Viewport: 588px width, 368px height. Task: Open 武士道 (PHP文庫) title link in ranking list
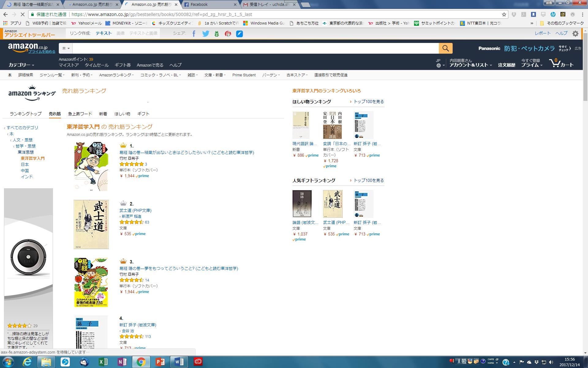[x=135, y=210]
